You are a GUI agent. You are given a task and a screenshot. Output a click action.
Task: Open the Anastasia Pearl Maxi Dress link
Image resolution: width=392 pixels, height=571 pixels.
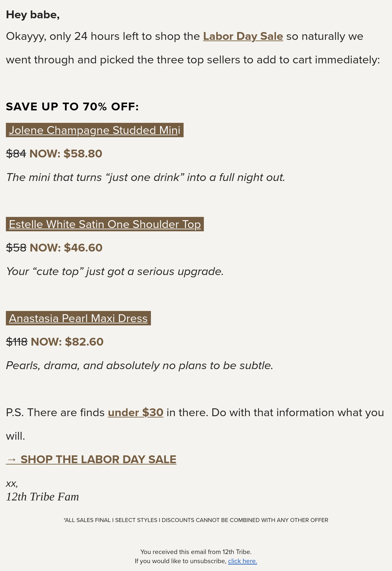(78, 318)
